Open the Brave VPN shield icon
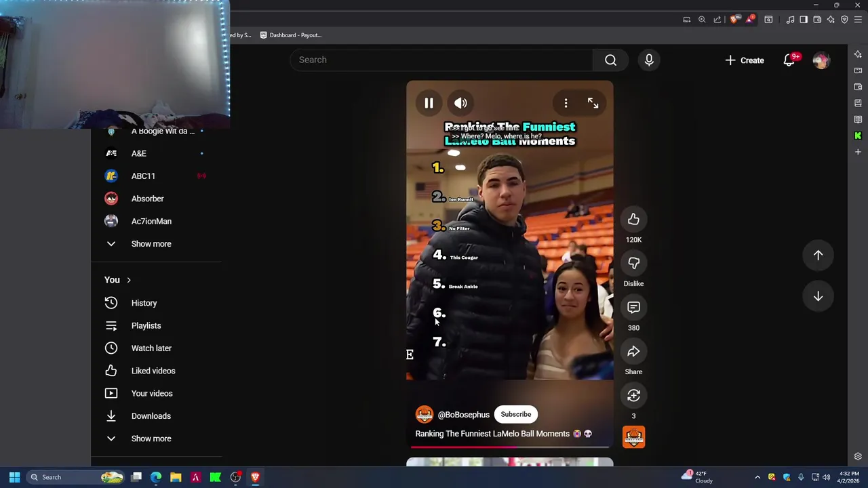The height and width of the screenshot is (488, 868). pyautogui.click(x=844, y=20)
